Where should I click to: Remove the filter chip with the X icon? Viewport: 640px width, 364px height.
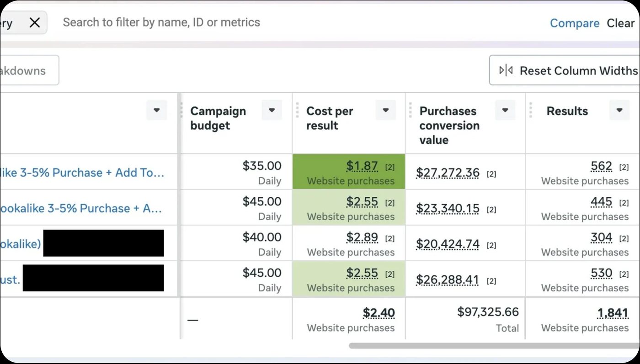(x=35, y=22)
